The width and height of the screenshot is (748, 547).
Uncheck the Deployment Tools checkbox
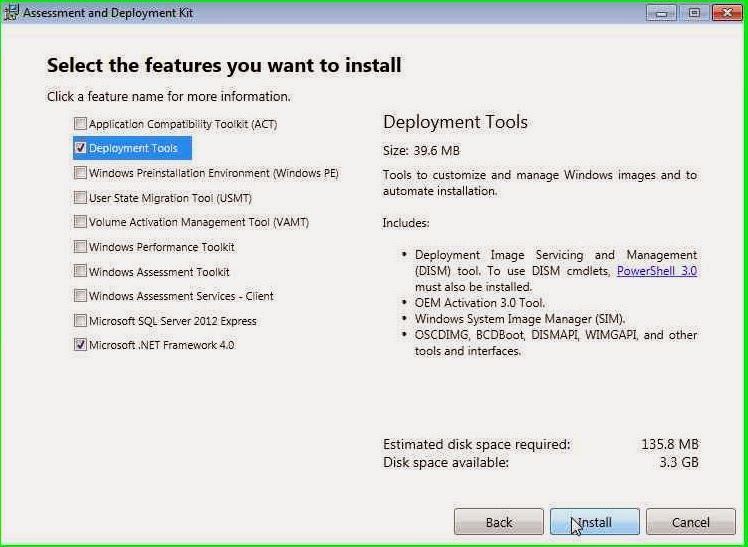pos(81,148)
